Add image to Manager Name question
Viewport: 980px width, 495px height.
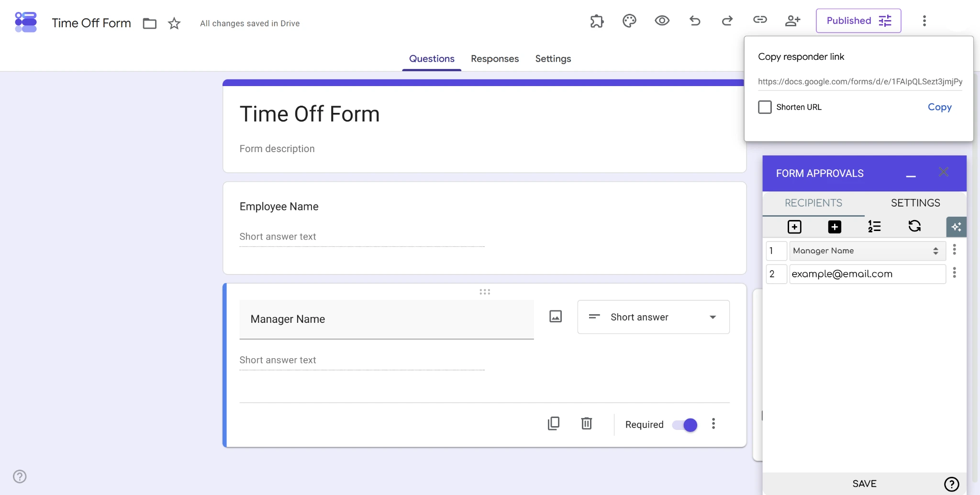click(x=556, y=317)
